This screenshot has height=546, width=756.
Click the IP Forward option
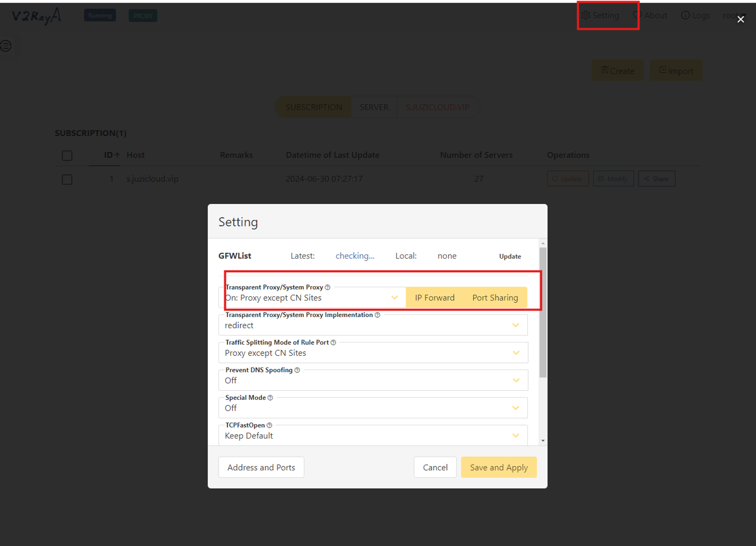[x=434, y=298]
